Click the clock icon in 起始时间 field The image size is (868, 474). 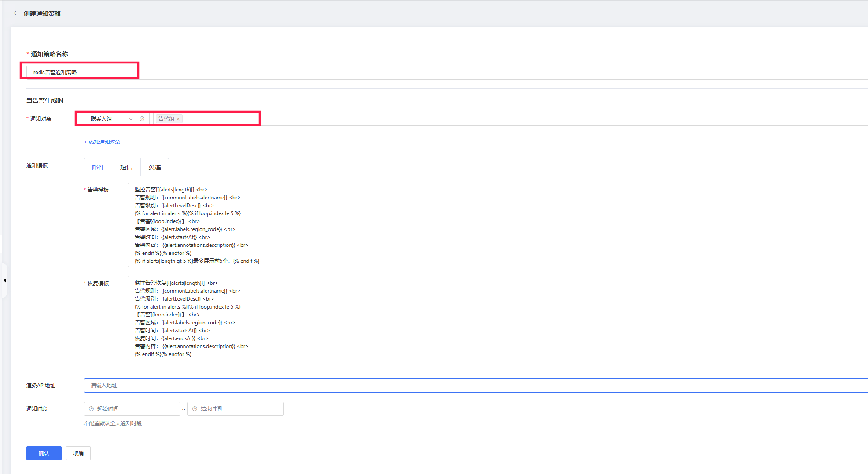click(92, 409)
